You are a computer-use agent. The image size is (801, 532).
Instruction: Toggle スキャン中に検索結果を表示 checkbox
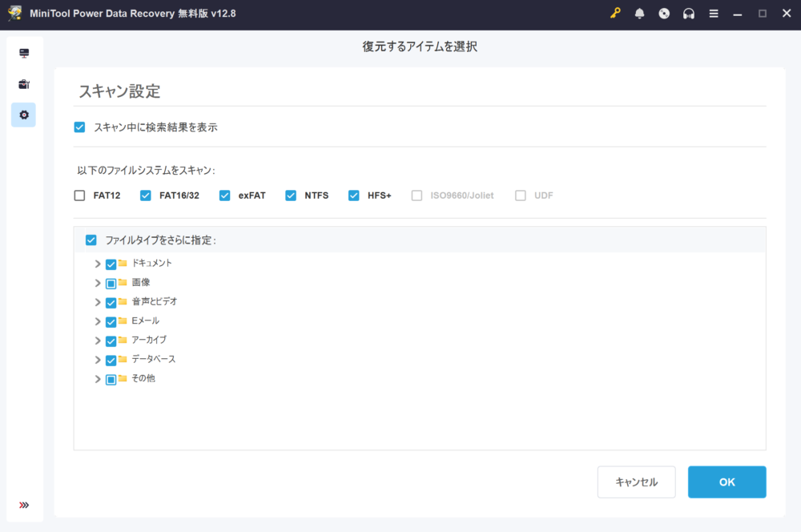click(79, 127)
